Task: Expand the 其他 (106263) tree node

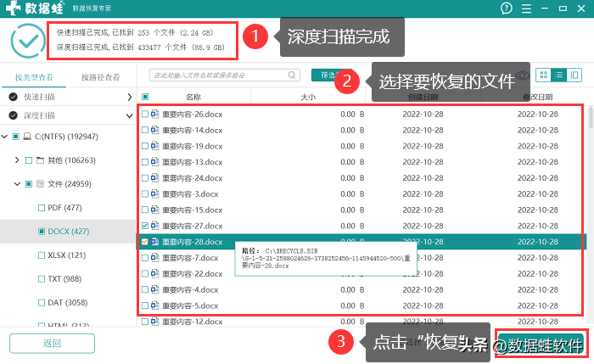Action: coord(17,160)
